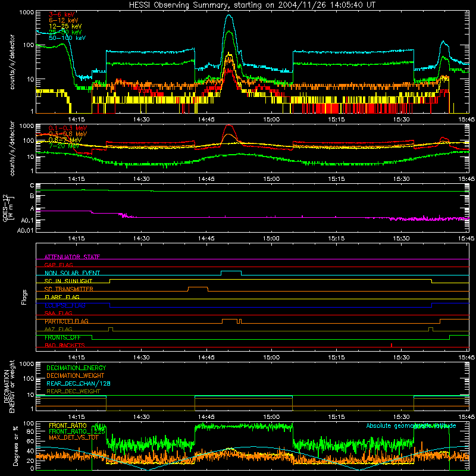Select the MAX_DET_VS_TOT legend label

point(73,437)
